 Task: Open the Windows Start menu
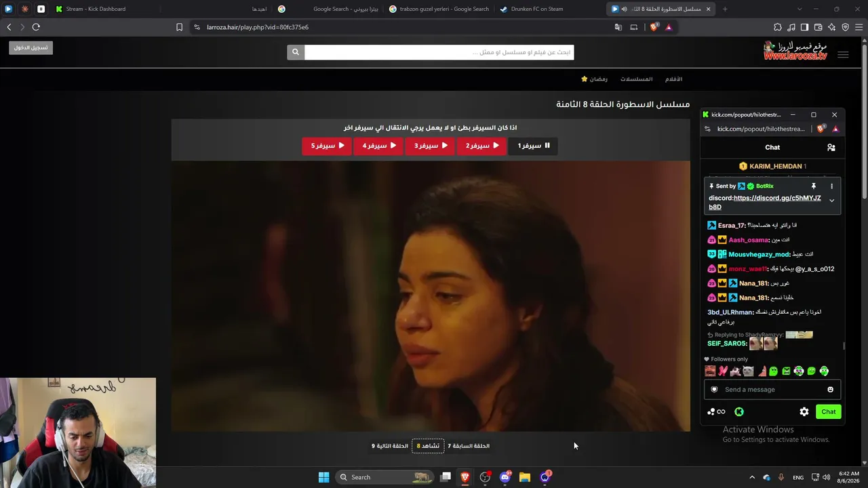324,477
